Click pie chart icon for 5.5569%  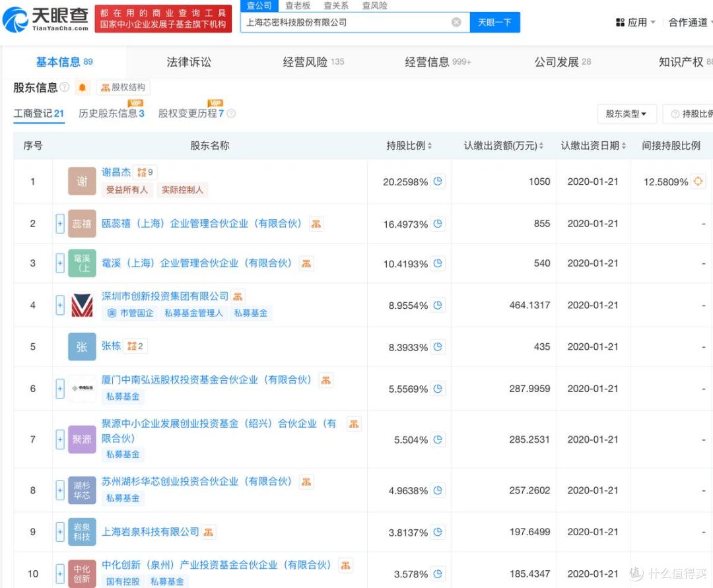pos(438,389)
